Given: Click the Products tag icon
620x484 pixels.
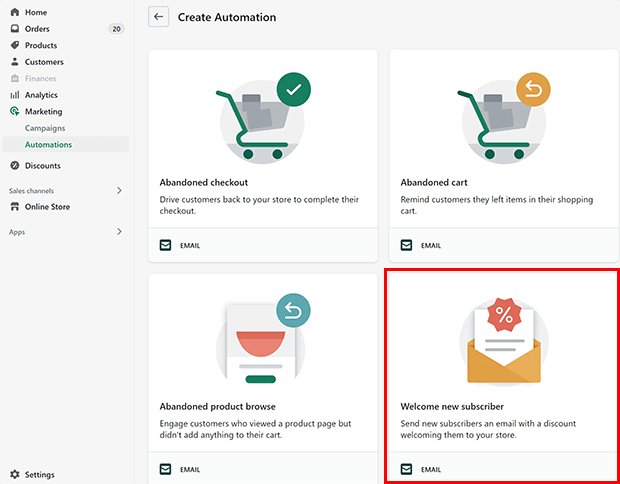Looking at the screenshot, I should (15, 45).
